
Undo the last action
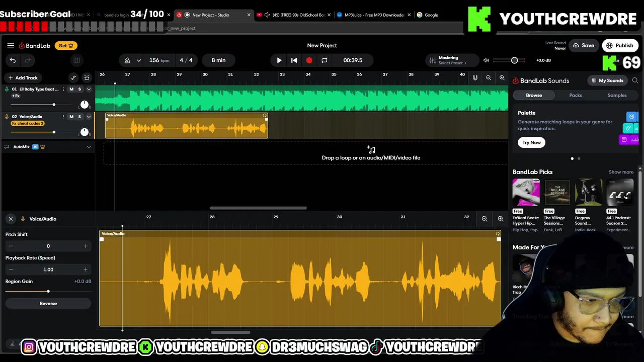(x=13, y=60)
